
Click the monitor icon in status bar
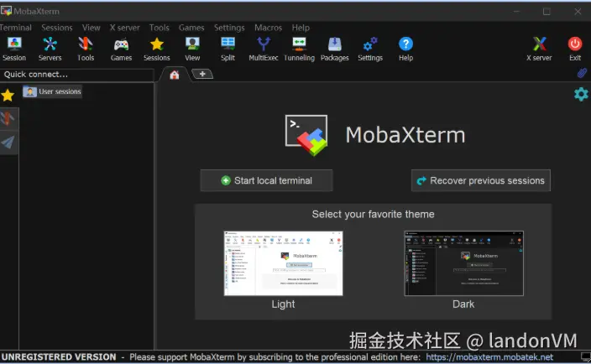(x=585, y=356)
